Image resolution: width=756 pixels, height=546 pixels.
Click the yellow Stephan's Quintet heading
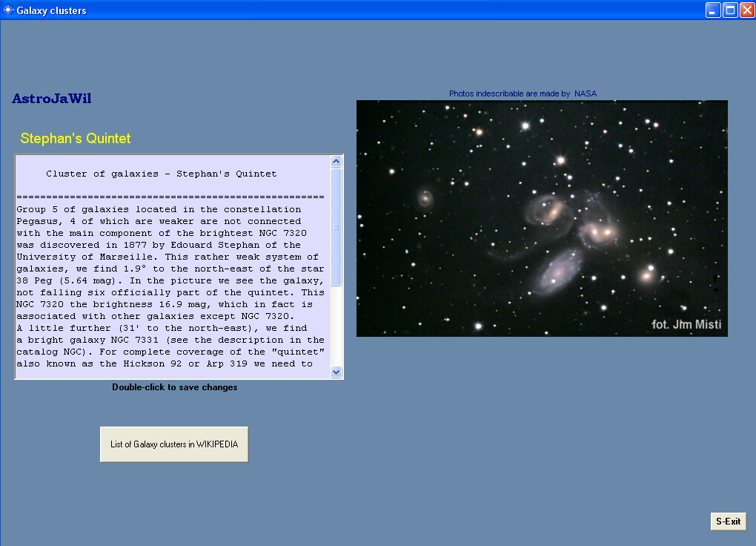click(75, 139)
